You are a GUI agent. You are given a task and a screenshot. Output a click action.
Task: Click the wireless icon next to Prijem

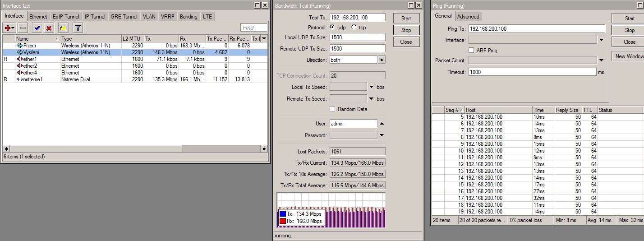[19, 46]
